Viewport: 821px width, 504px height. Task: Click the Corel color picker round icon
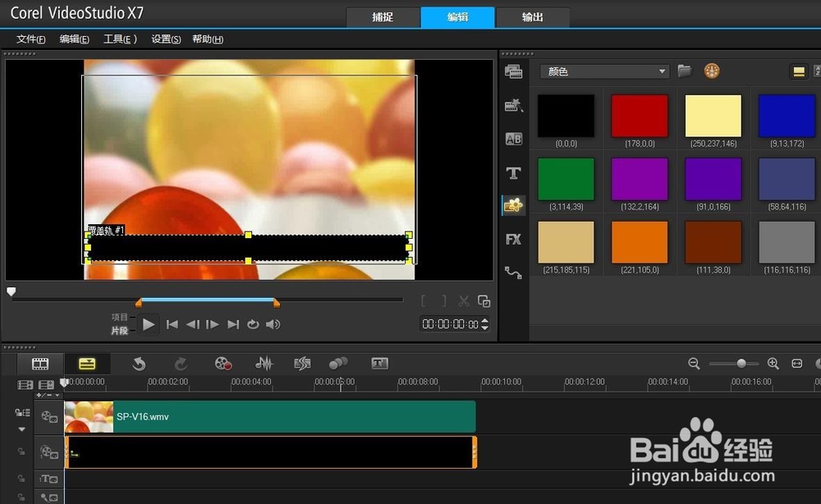click(x=712, y=71)
